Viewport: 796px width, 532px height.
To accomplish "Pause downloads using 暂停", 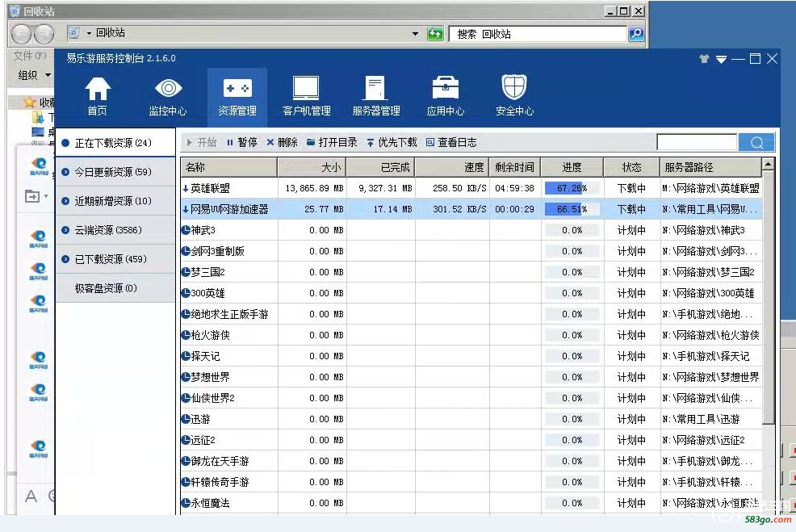I will point(241,143).
